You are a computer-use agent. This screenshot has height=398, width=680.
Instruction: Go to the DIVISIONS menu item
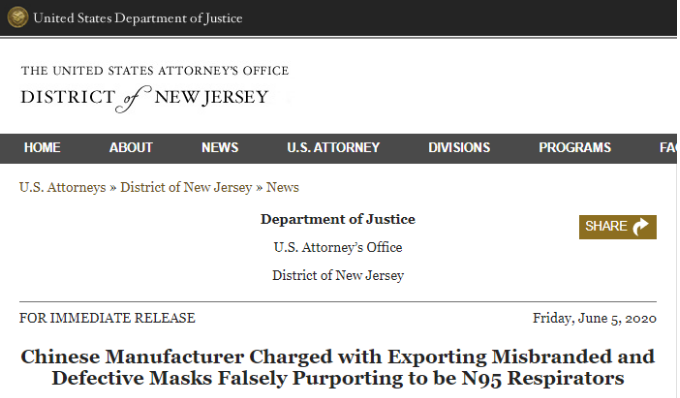(x=459, y=148)
